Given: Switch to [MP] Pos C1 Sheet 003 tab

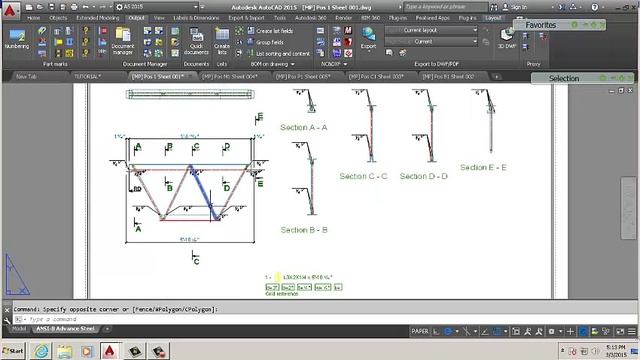Looking at the screenshot, I should coord(376,76).
